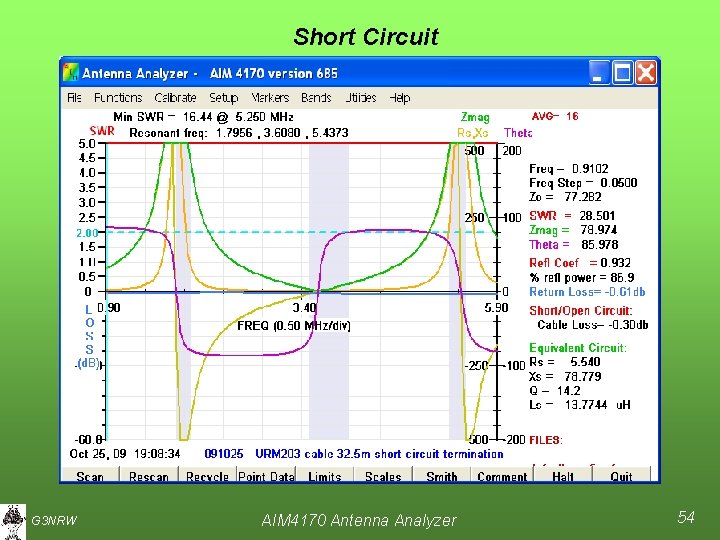The width and height of the screenshot is (720, 540).
Task: Click the Cable Loss= -0.30db text
Action: click(593, 325)
